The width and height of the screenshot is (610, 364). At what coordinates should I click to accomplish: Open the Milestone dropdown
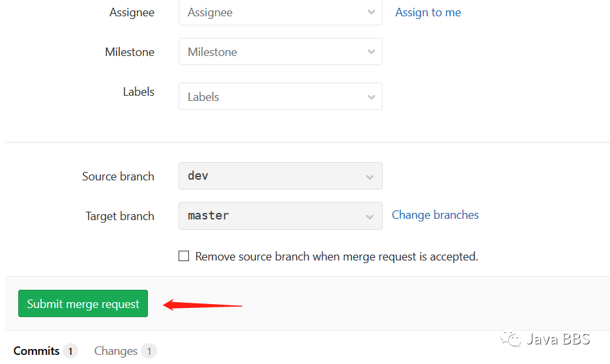[280, 51]
